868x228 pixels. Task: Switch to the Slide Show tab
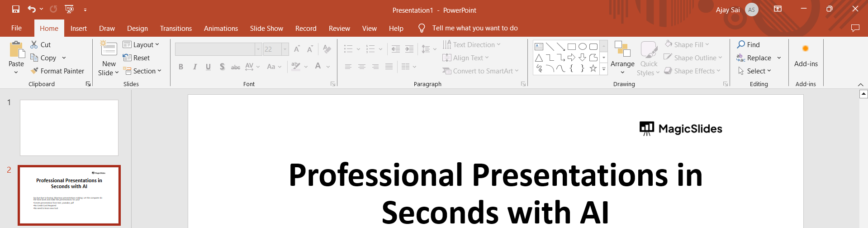(266, 28)
